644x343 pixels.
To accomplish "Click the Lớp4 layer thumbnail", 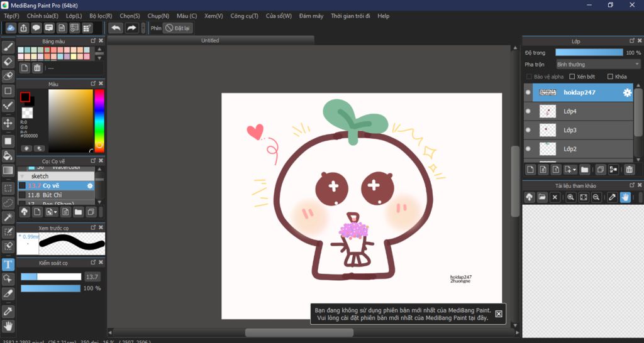I will click(x=548, y=111).
